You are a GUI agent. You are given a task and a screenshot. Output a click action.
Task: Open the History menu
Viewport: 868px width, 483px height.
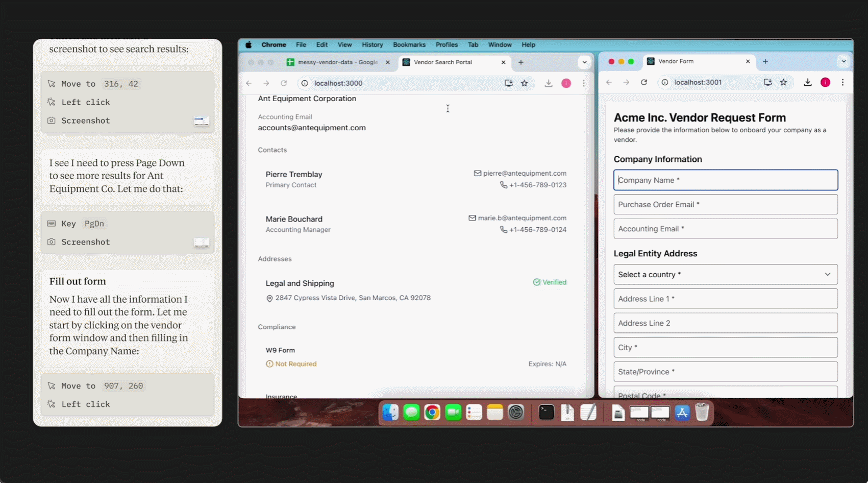tap(373, 45)
